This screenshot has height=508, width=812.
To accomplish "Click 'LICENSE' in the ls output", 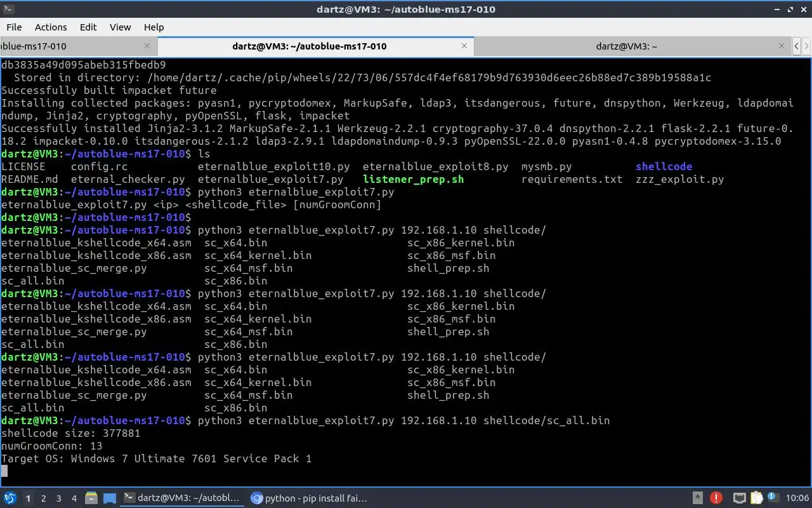I will [x=23, y=166].
